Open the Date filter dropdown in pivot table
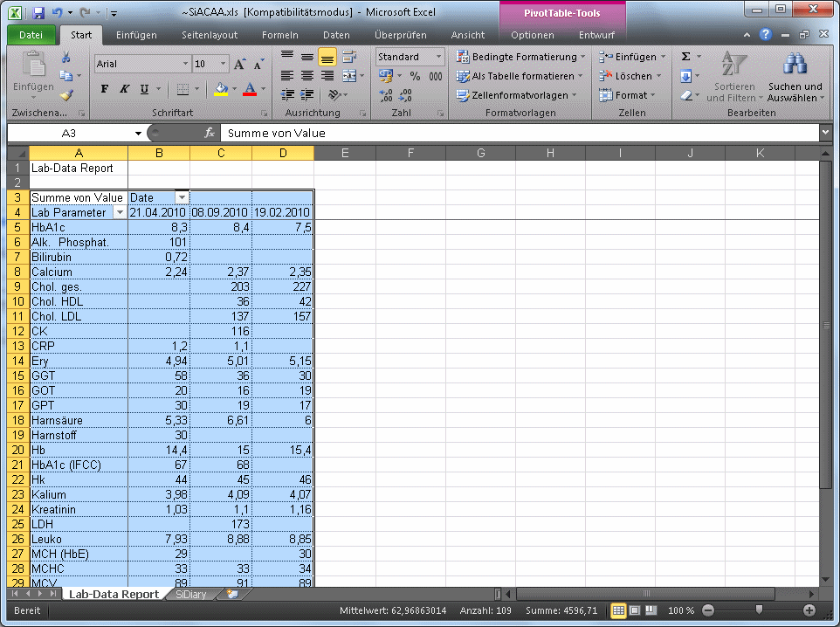This screenshot has width=840, height=627. [x=182, y=198]
